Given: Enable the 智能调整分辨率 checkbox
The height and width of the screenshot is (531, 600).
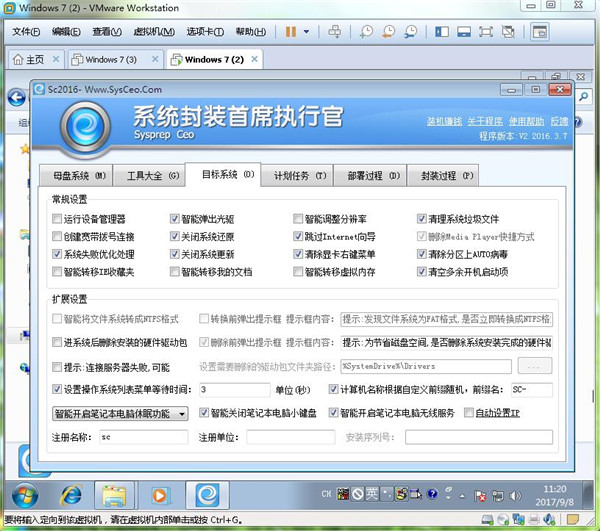Looking at the screenshot, I should (298, 219).
